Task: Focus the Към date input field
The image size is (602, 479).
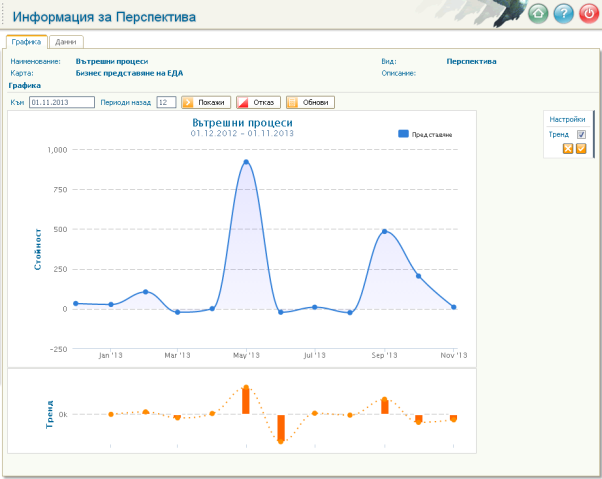Action: click(62, 102)
